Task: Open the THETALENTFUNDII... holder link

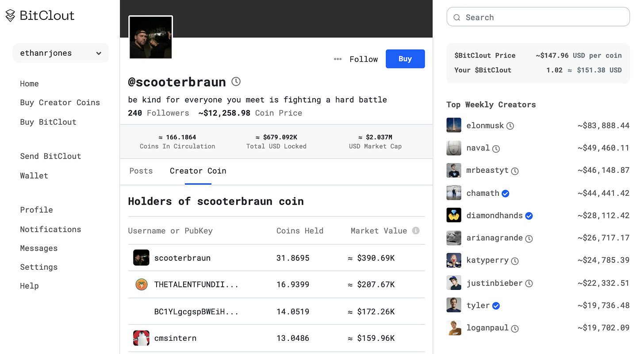Action: pos(196,285)
